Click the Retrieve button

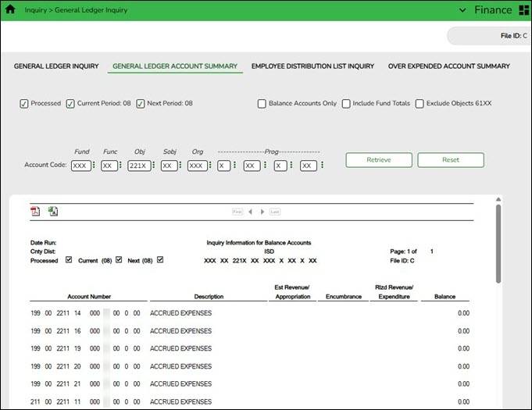click(379, 160)
